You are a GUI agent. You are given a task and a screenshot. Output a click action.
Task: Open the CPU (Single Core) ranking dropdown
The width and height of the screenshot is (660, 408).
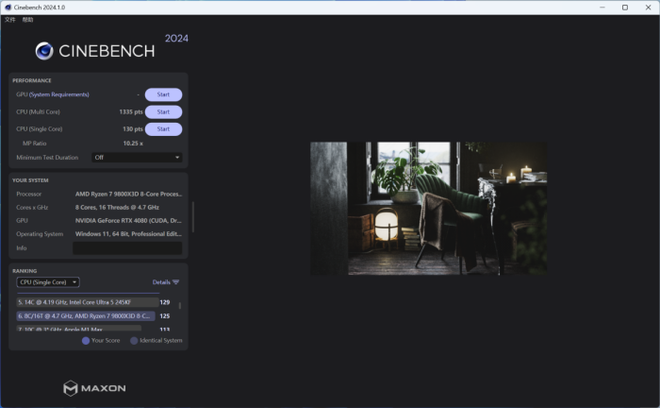[x=48, y=282]
